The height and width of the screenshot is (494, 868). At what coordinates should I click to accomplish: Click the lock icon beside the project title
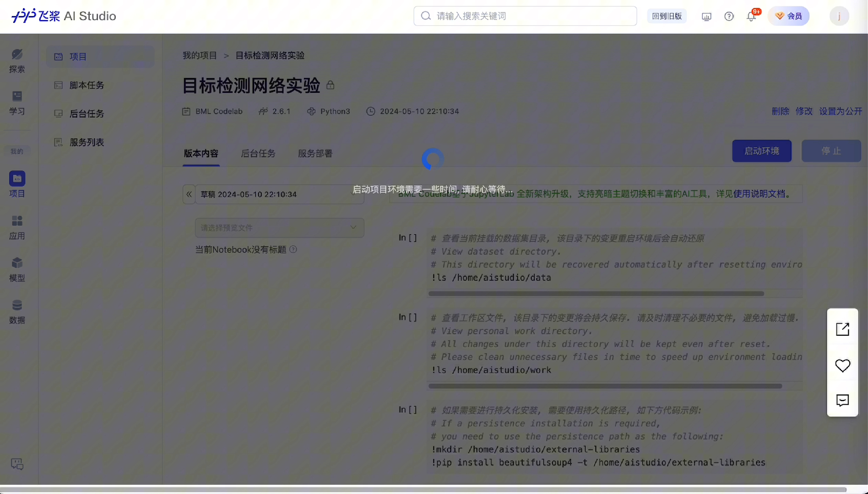[330, 85]
